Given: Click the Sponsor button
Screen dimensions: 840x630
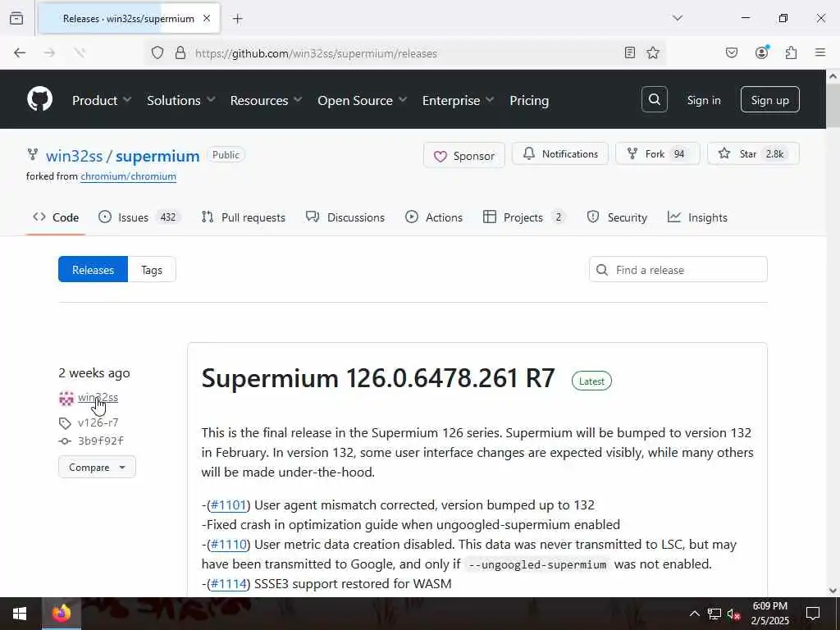Looking at the screenshot, I should [x=464, y=155].
